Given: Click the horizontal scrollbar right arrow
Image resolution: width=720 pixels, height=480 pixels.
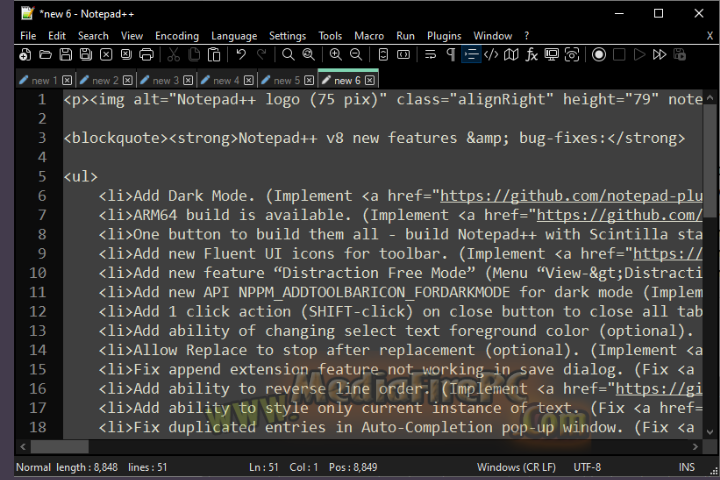Looking at the screenshot, I should click(695, 446).
